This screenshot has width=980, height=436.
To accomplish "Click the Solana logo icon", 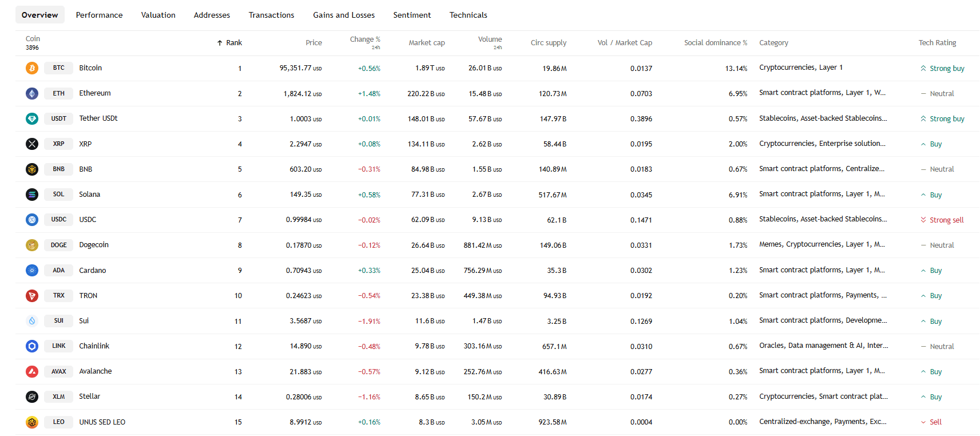I will [x=32, y=195].
